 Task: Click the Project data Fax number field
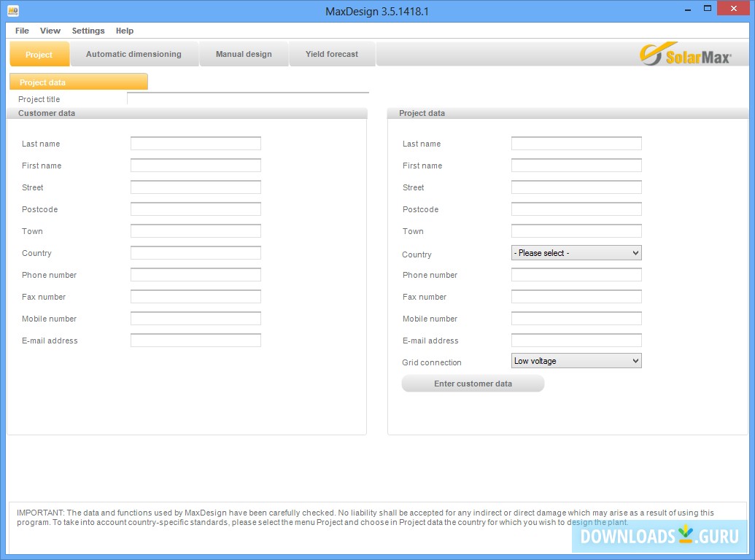pyautogui.click(x=576, y=297)
